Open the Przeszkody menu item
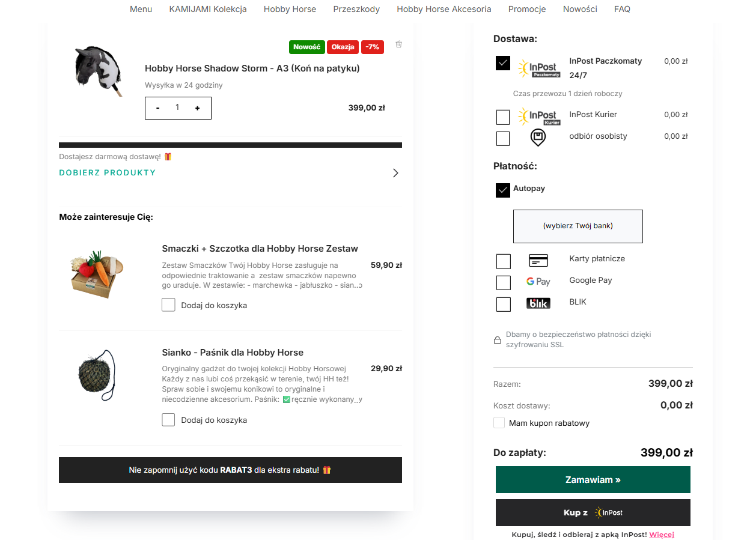 tap(356, 9)
